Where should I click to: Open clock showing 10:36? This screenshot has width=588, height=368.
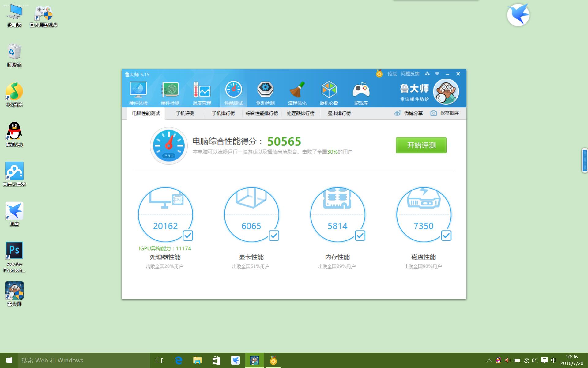pos(572,360)
